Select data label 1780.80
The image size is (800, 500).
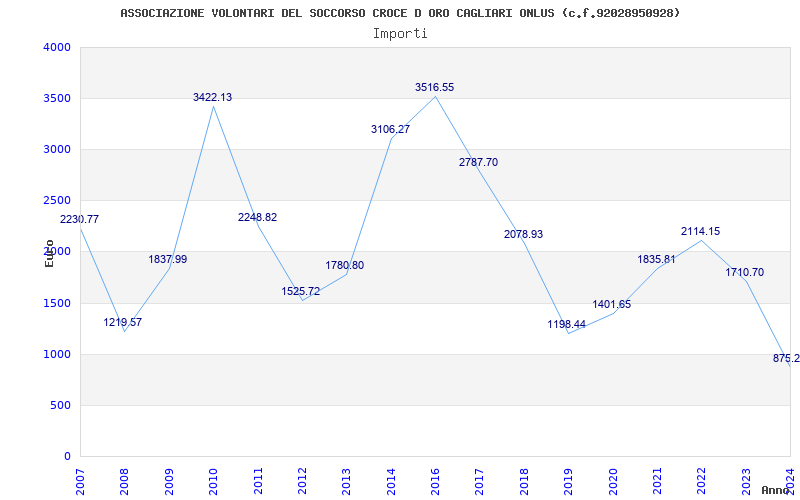345,265
